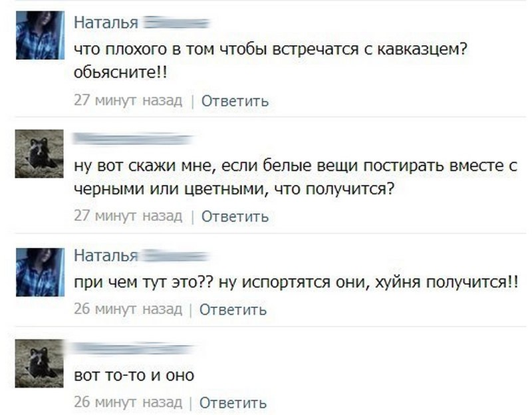Reply to the 'при чем тут это??' comment
The width and height of the screenshot is (532, 415).
[x=233, y=309]
